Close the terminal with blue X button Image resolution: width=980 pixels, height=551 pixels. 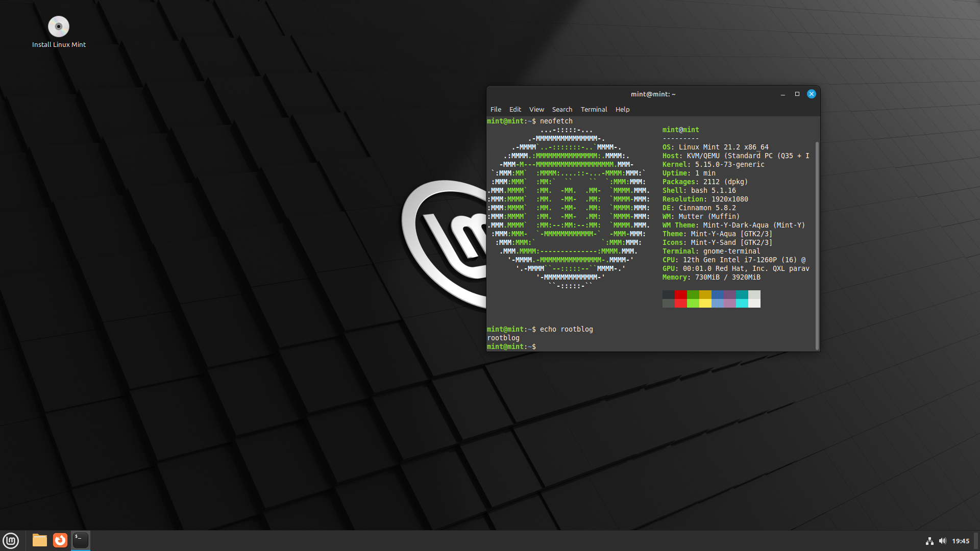click(811, 94)
